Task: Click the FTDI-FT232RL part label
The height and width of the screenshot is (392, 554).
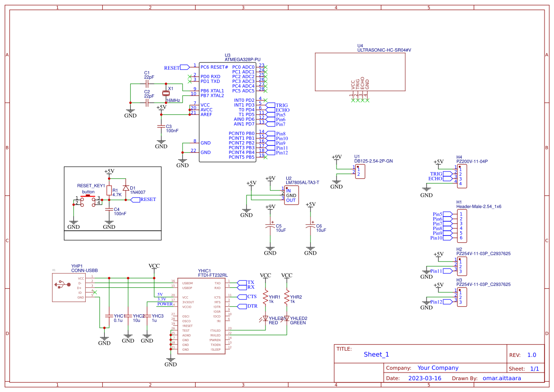Action: [213, 275]
